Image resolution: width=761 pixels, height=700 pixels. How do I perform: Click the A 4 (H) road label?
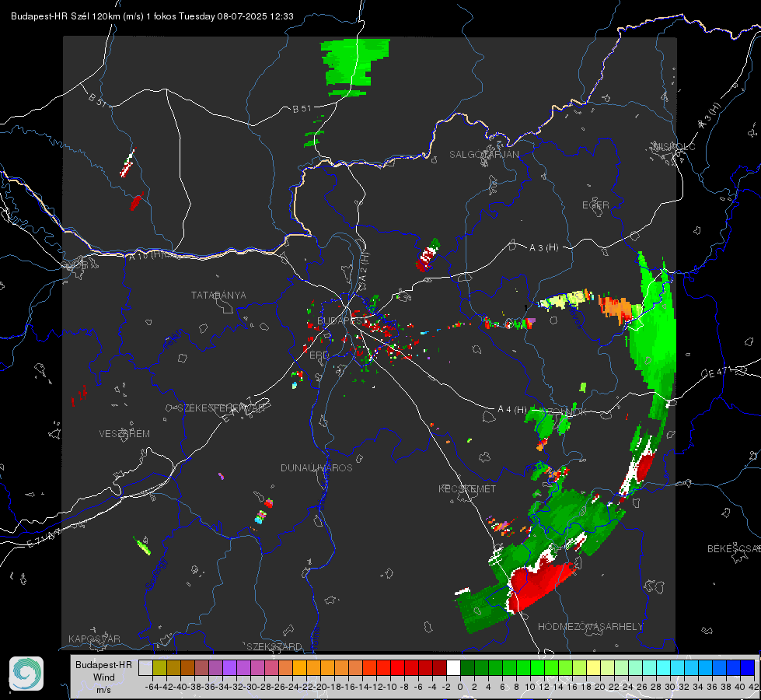[x=512, y=410]
